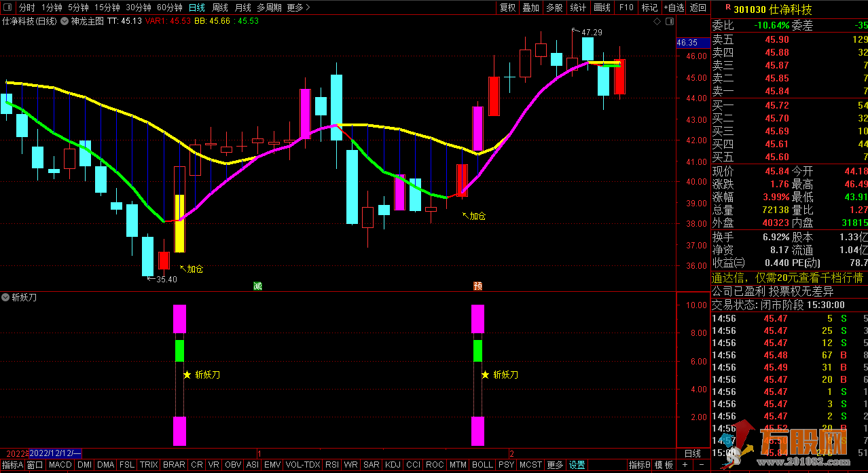
Task: Click the 复权 button in top toolbar
Action: pos(507,7)
